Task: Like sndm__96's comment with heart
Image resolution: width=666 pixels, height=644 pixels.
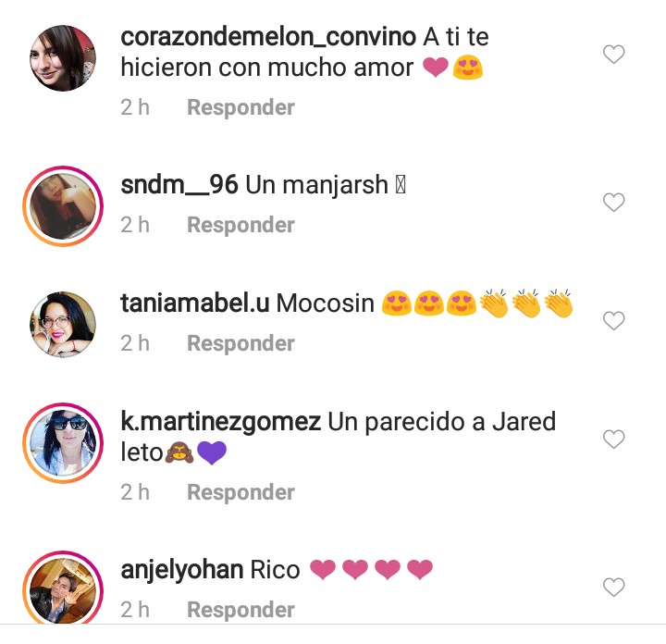Action: [x=614, y=203]
